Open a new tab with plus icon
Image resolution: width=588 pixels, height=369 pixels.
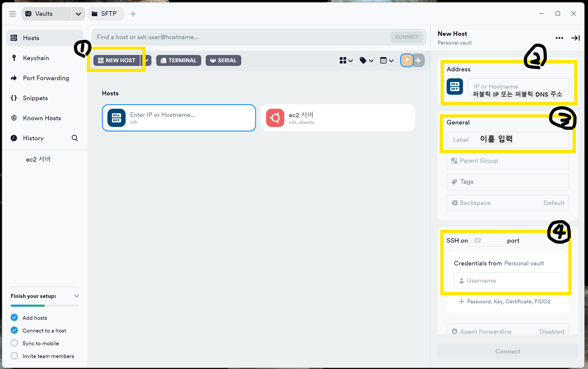coord(133,14)
